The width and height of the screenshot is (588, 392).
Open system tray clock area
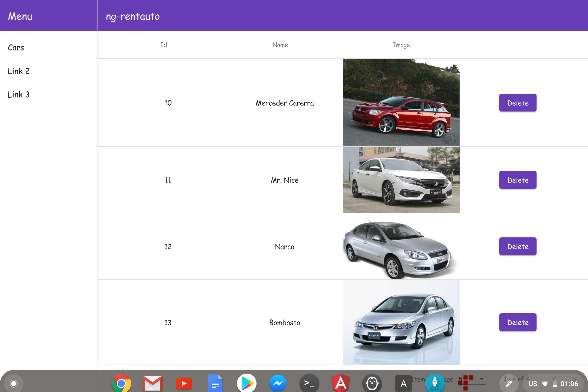click(x=569, y=383)
